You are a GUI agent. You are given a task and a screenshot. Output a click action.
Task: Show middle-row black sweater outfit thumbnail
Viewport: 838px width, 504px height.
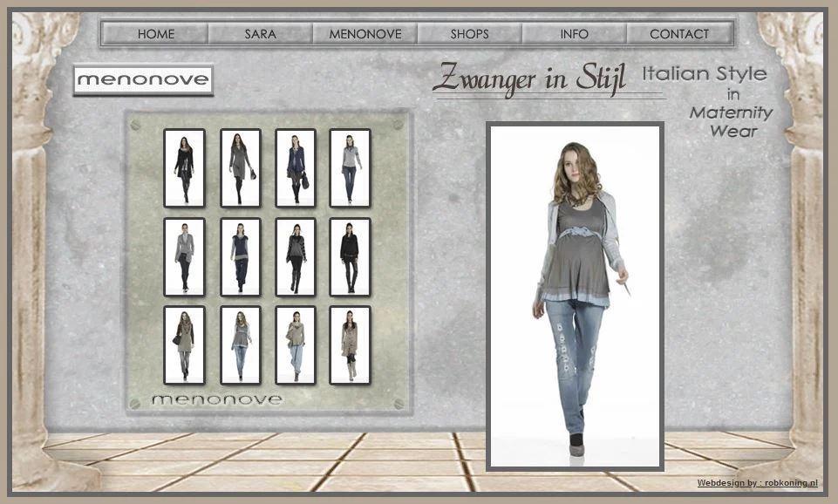point(350,257)
